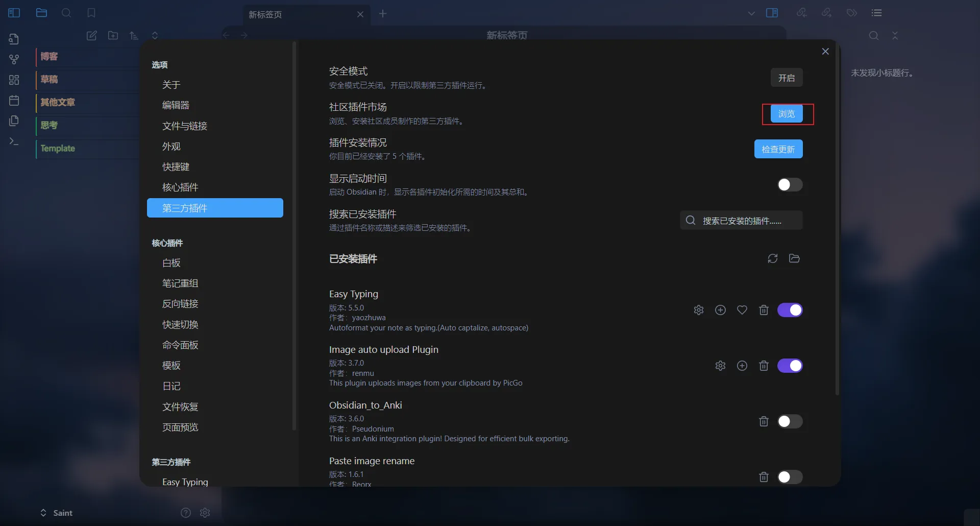Uninstall Paste image rename trash icon
The image size is (980, 526).
click(x=764, y=477)
